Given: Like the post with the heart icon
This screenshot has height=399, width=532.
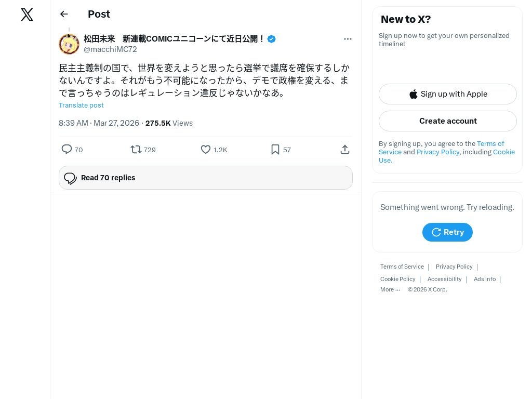Looking at the screenshot, I should pyautogui.click(x=206, y=150).
